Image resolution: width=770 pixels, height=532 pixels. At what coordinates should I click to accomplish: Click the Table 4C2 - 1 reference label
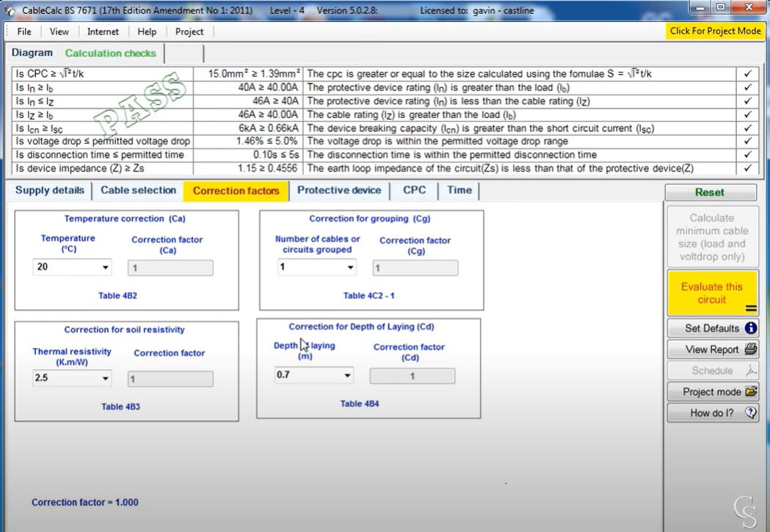(x=368, y=296)
